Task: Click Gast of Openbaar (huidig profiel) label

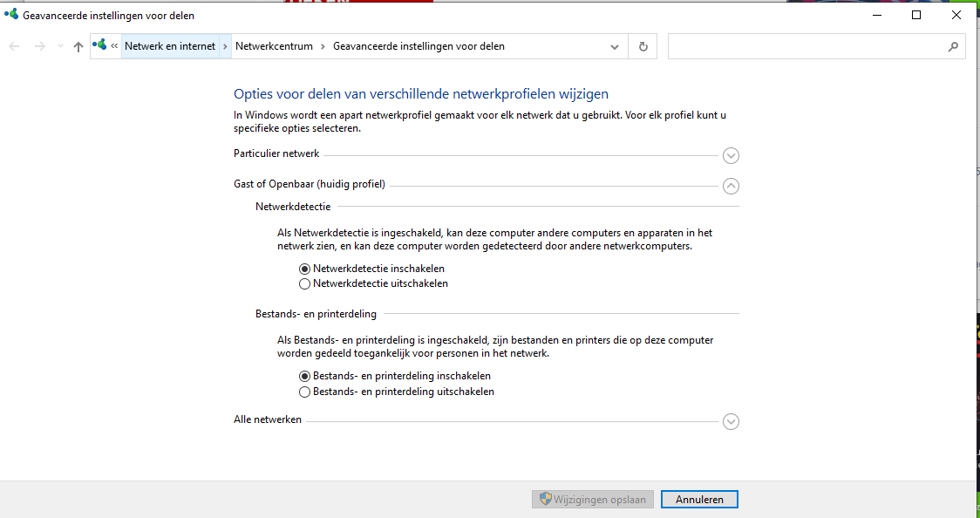Action: 310,184
